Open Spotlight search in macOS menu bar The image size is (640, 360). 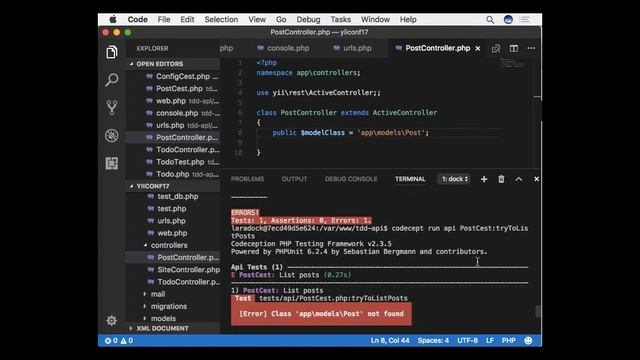point(490,20)
